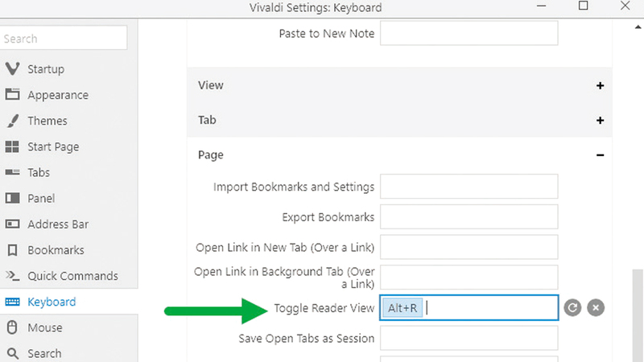Click the settings search field
This screenshot has height=362, width=644.
pos(63,38)
